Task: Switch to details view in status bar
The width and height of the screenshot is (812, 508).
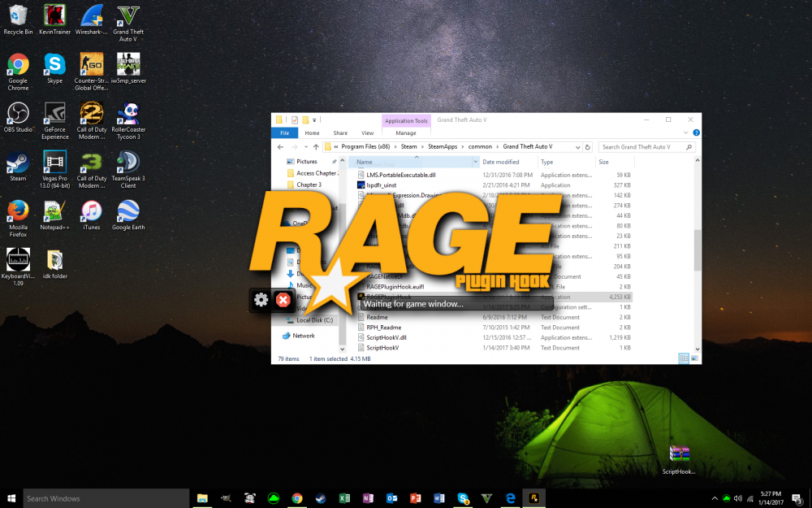Action: click(685, 358)
